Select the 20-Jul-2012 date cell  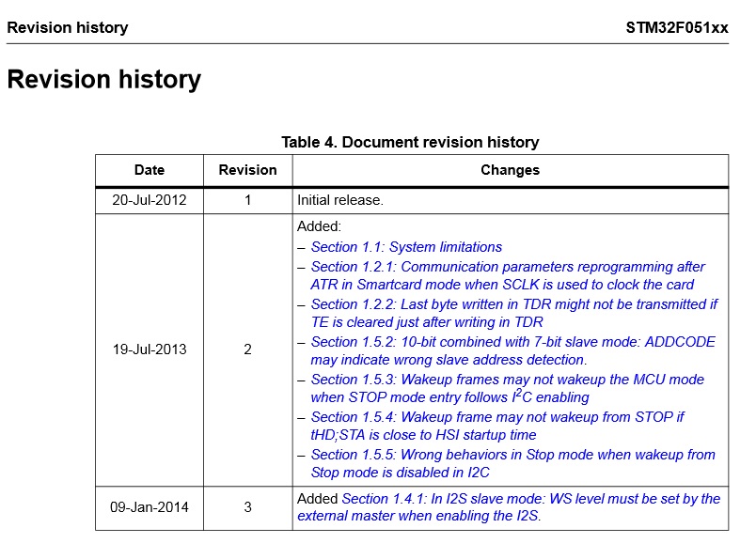point(150,200)
